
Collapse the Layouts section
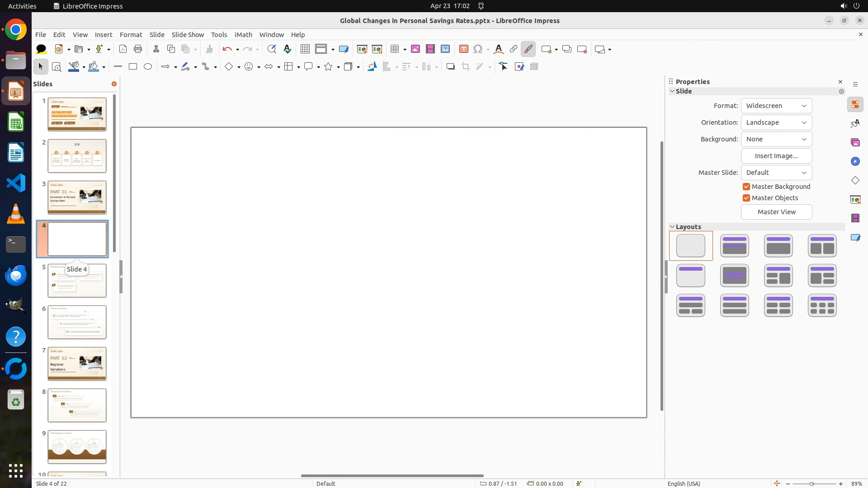click(x=672, y=227)
